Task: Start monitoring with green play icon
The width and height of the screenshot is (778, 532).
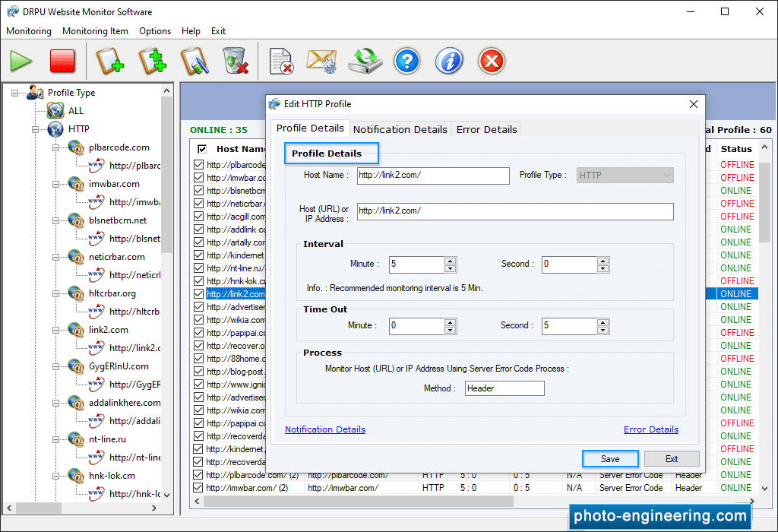Action: click(21, 61)
